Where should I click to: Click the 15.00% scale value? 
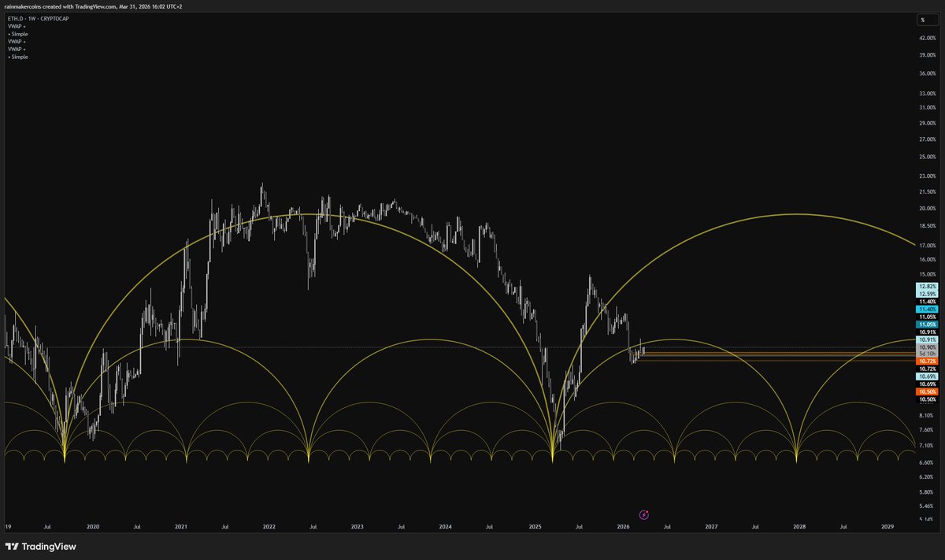click(x=927, y=274)
